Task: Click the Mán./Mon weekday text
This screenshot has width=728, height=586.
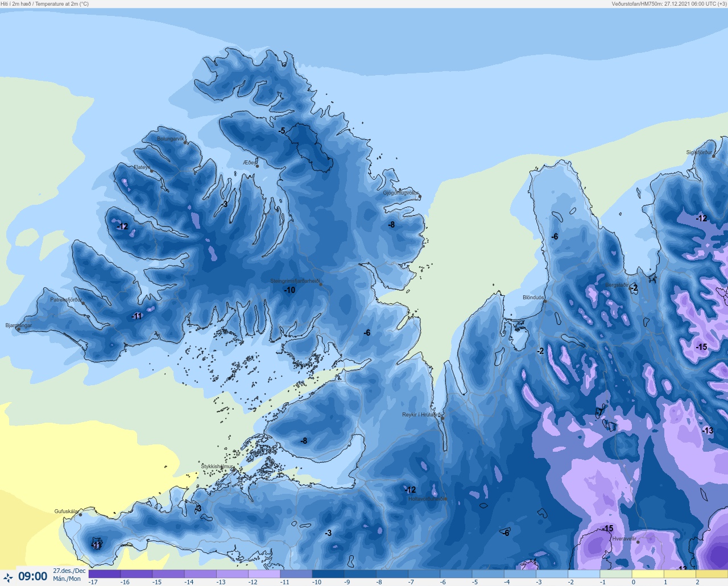Action: pyautogui.click(x=67, y=579)
